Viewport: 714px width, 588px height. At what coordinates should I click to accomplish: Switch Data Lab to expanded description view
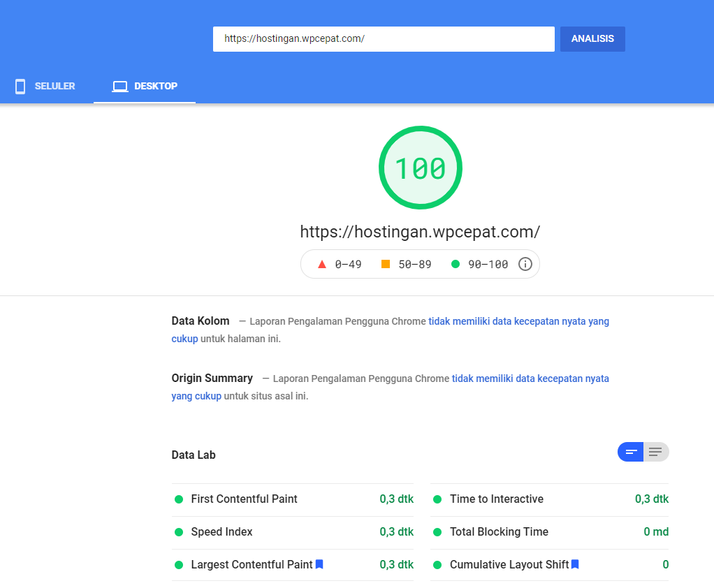pos(655,452)
